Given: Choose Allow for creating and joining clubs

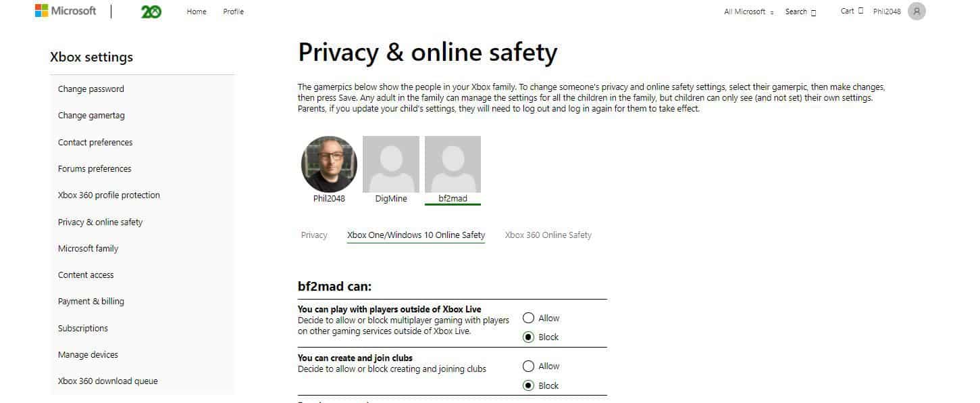Looking at the screenshot, I should click(x=528, y=366).
